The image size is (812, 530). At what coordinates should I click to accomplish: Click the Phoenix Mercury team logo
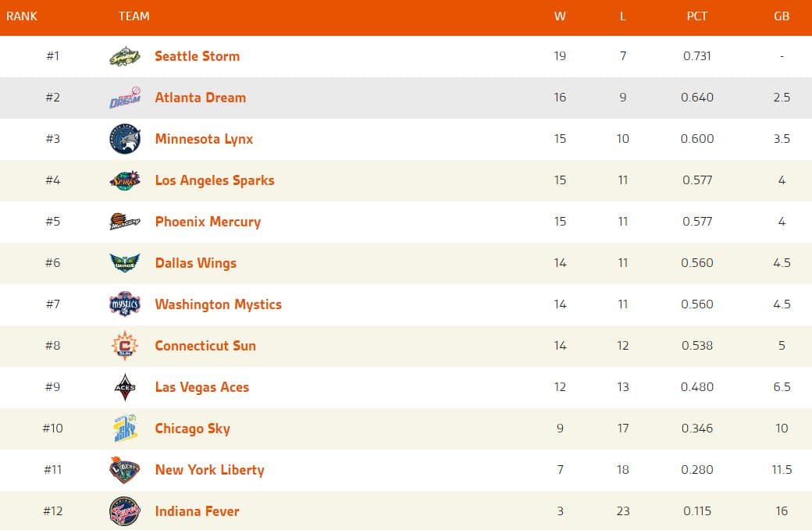pos(123,222)
